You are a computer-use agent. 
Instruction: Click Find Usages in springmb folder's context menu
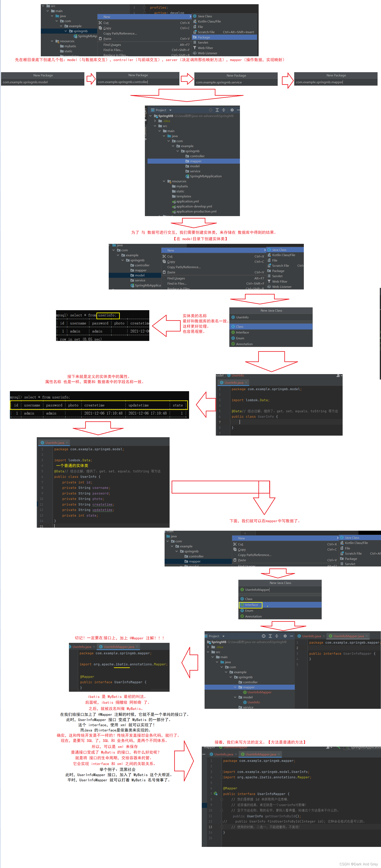[x=144, y=45]
